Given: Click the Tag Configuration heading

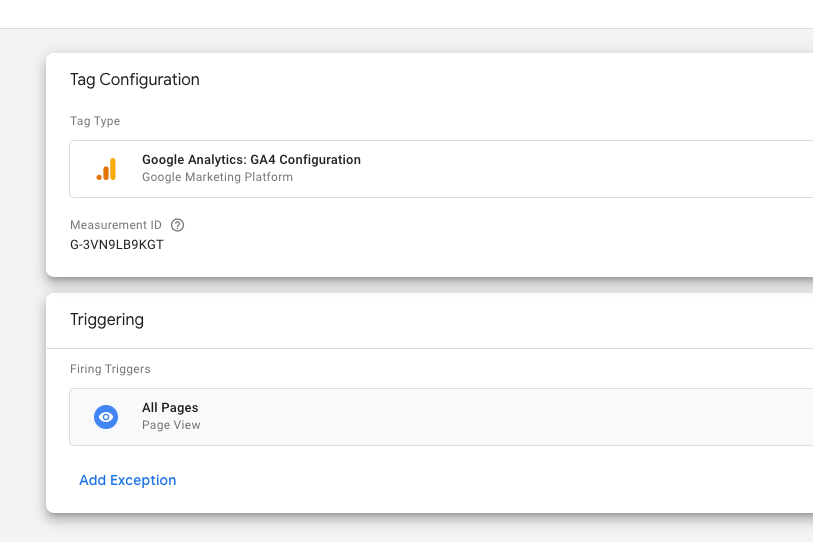Looking at the screenshot, I should [x=135, y=80].
